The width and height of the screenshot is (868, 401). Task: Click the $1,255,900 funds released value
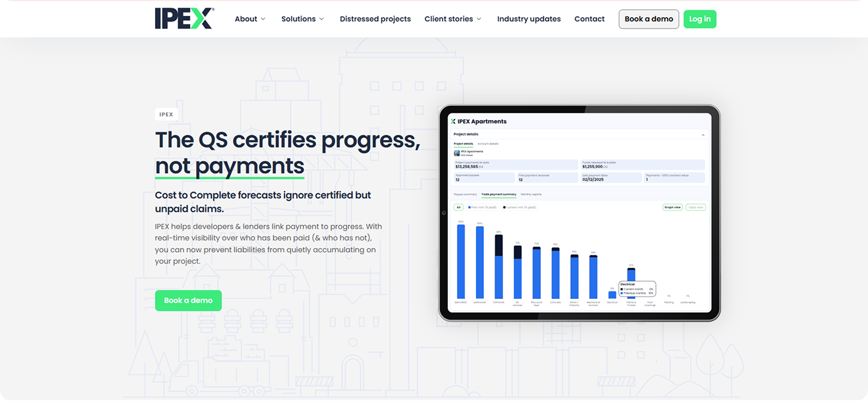(595, 166)
